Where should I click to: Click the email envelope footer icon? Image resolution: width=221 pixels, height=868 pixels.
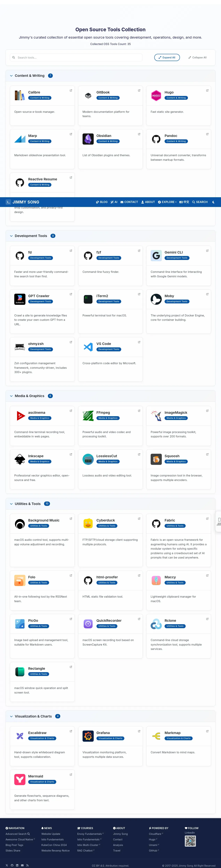(x=22, y=865)
